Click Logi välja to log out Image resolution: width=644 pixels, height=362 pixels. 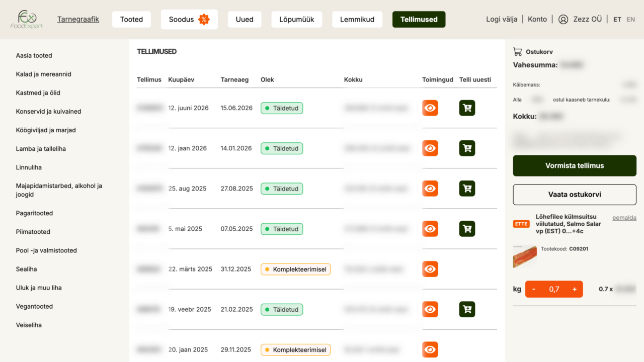(x=502, y=19)
